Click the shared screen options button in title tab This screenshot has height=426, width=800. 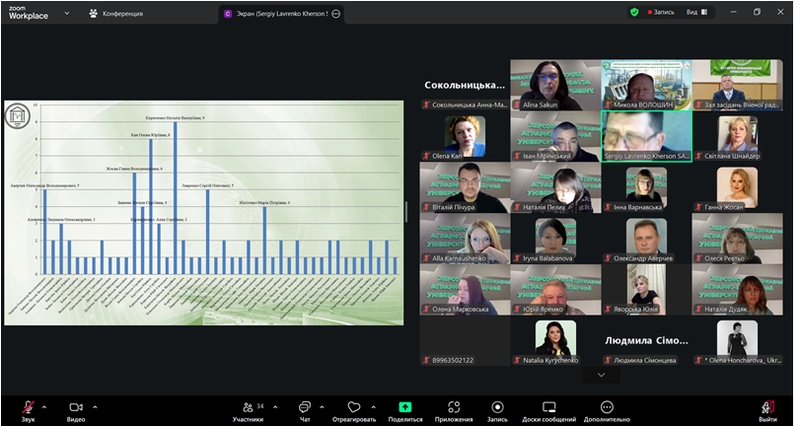336,14
